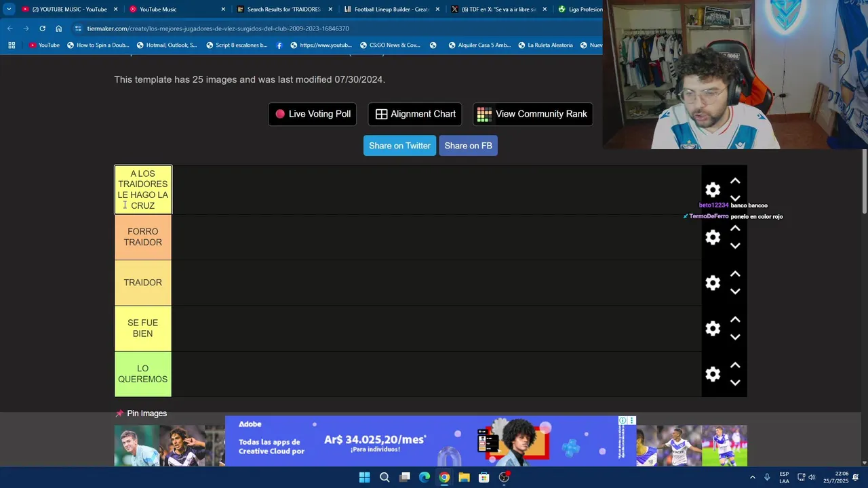Edit the 'SE FUE BIEN' tier label
This screenshot has width=868, height=488.
(x=143, y=329)
